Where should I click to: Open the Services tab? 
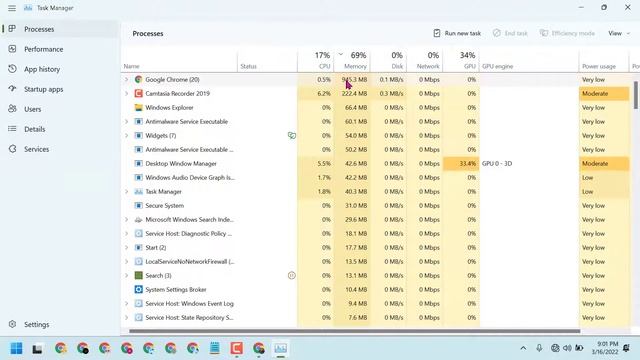[60, 149]
